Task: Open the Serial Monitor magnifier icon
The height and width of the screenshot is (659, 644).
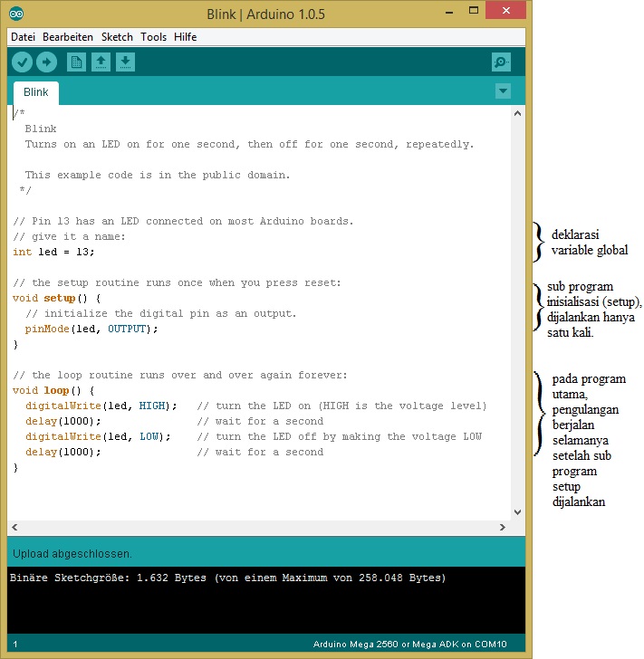Action: point(501,62)
